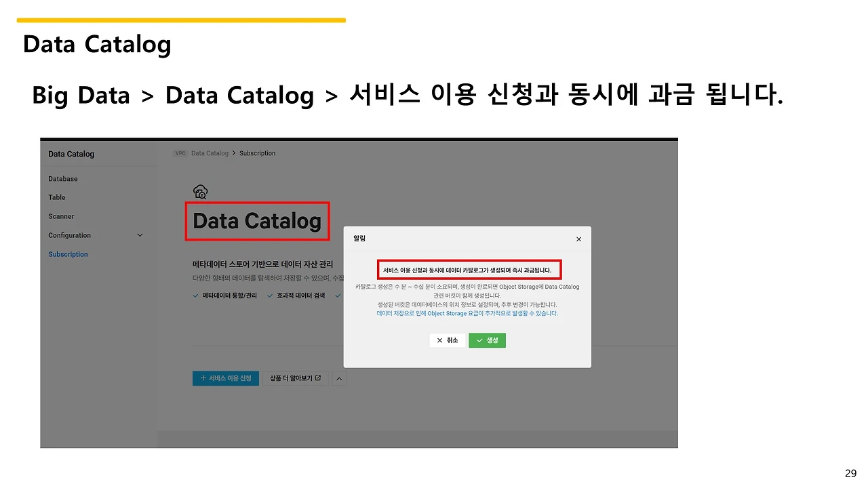Collapse the product intro panel using the caret button
Screen dimensions: 868x488
(339, 378)
